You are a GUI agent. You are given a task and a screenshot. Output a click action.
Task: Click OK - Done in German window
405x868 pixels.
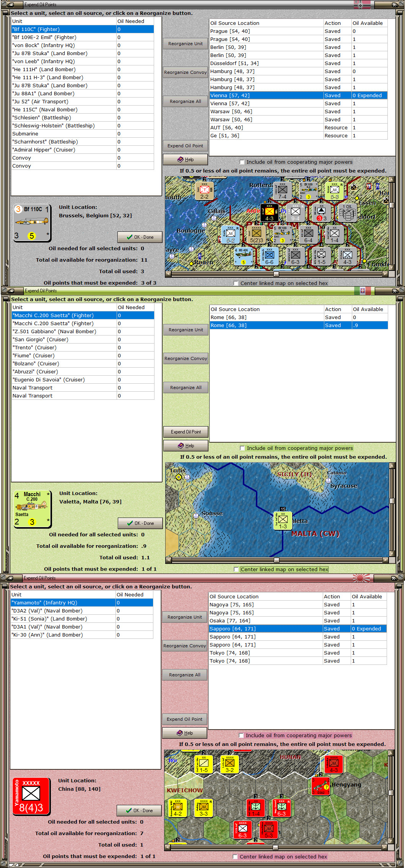click(140, 237)
